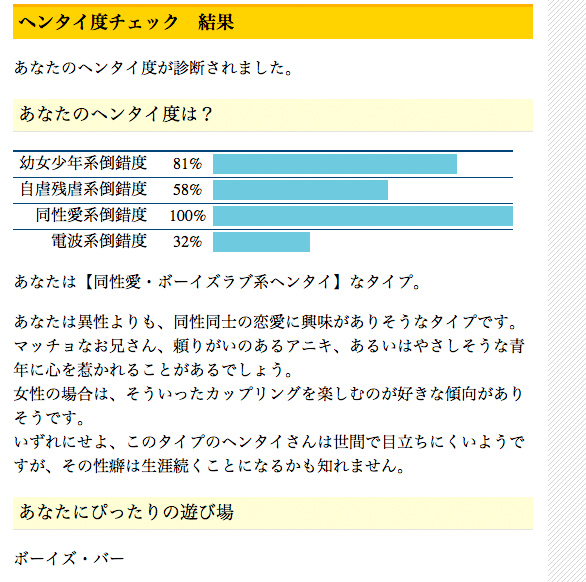Screen dimensions: 586x582
Task: Click the striped sidebar on the right edge
Action: click(567, 291)
